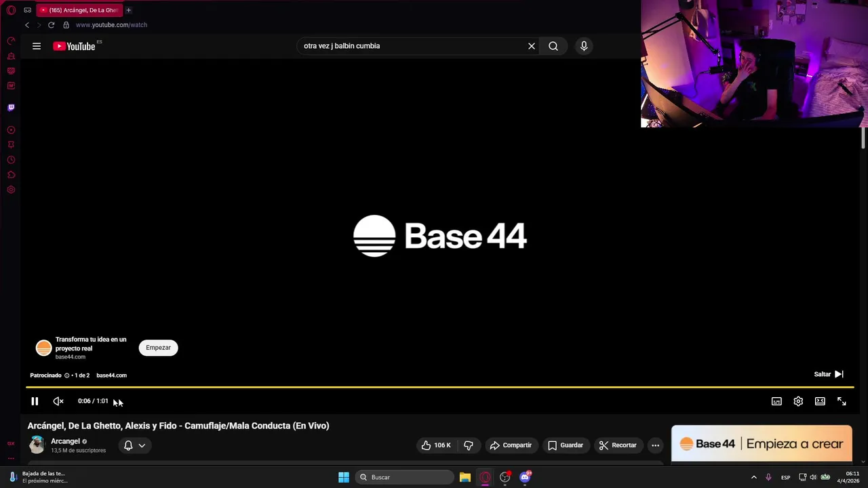The width and height of the screenshot is (868, 488).
Task: Submit search with magnifier button
Action: (553, 46)
